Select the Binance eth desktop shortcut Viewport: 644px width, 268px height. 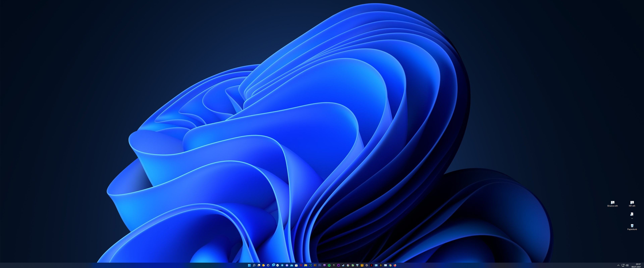[612, 204]
